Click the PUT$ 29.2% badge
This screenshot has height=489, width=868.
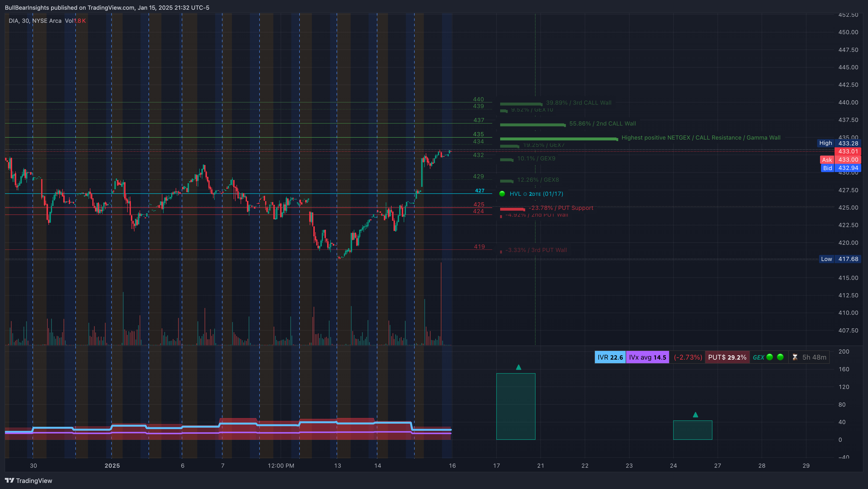click(x=727, y=357)
